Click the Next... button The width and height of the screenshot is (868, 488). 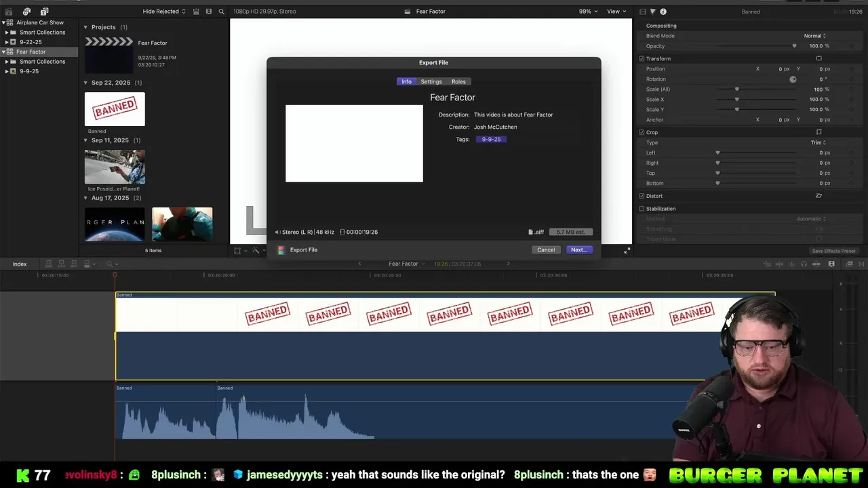pos(579,250)
